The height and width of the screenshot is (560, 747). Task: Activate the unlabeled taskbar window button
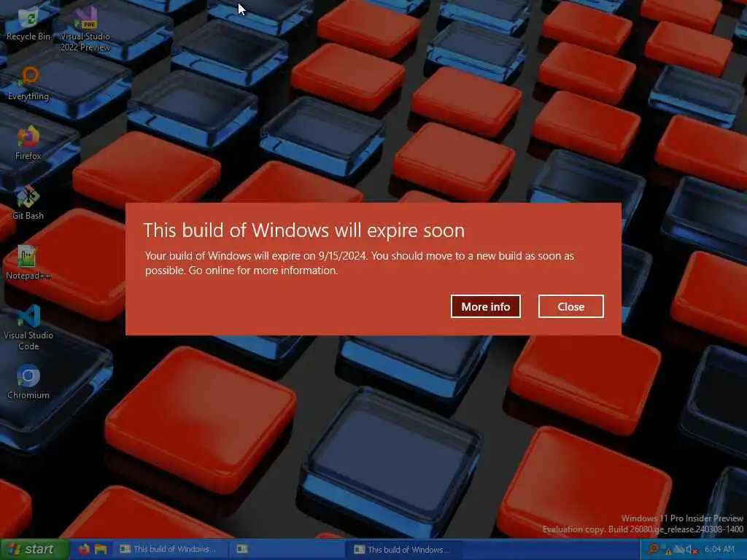[286, 550]
